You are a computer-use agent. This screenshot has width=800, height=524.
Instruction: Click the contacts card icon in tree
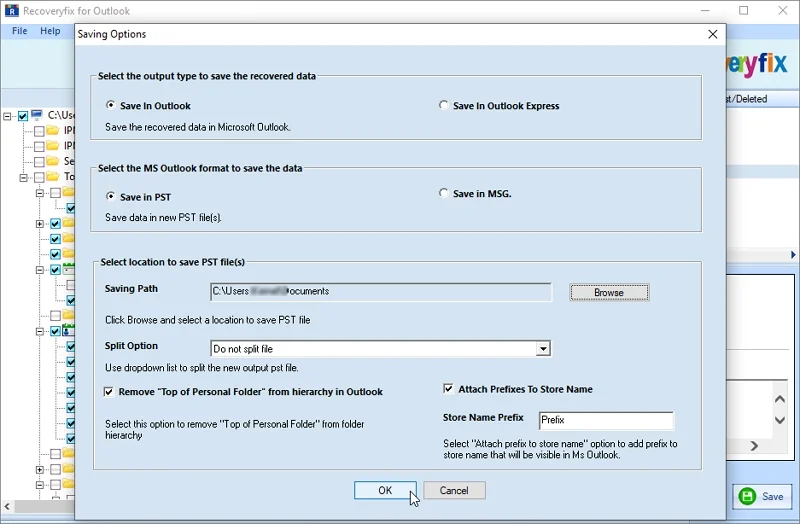click(68, 330)
